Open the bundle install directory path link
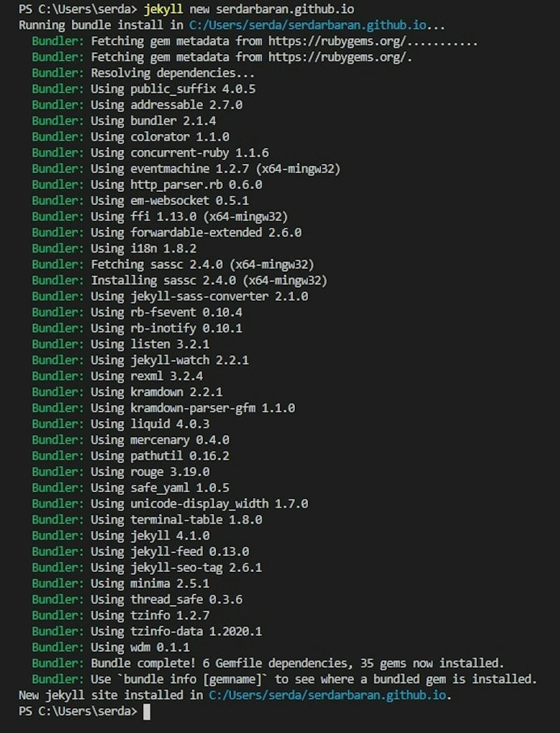Screen dimensions: 560x733 click(307, 25)
